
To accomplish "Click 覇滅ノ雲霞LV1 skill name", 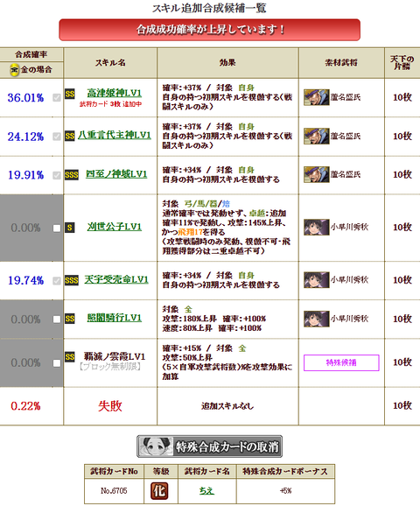I will coord(115,356).
